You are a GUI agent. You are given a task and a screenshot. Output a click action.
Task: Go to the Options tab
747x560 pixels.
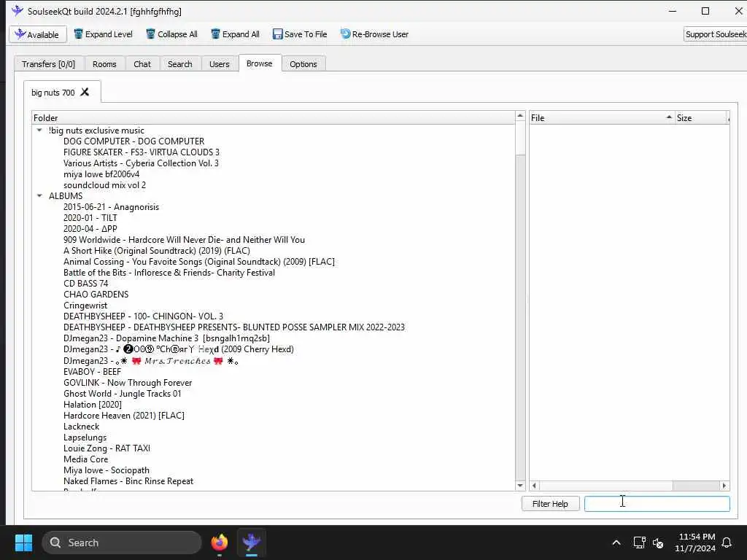click(x=303, y=64)
